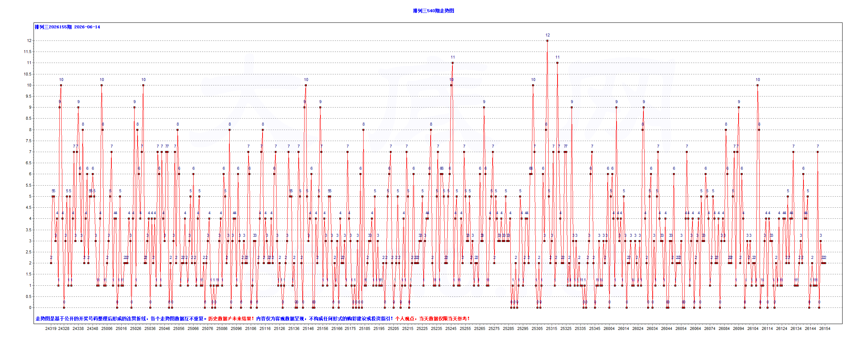Select the y-axis label 0

click(30, 307)
